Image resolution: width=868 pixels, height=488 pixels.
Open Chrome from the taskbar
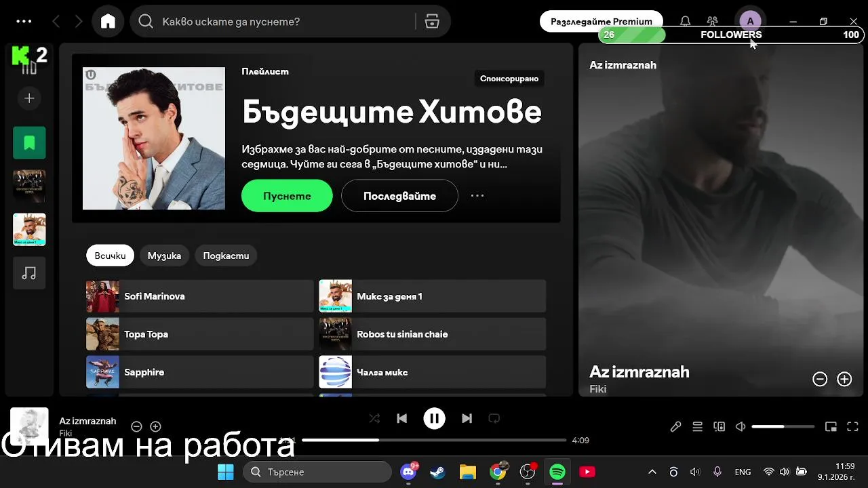point(498,472)
